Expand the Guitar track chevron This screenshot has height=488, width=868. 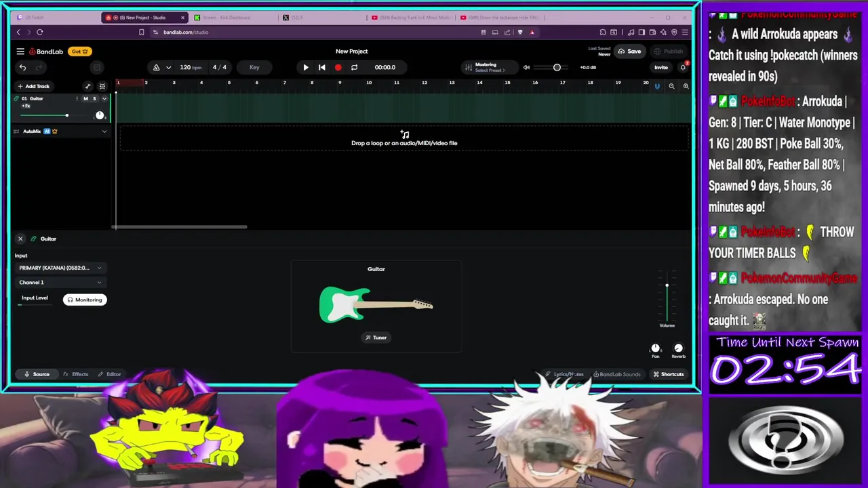[104, 99]
